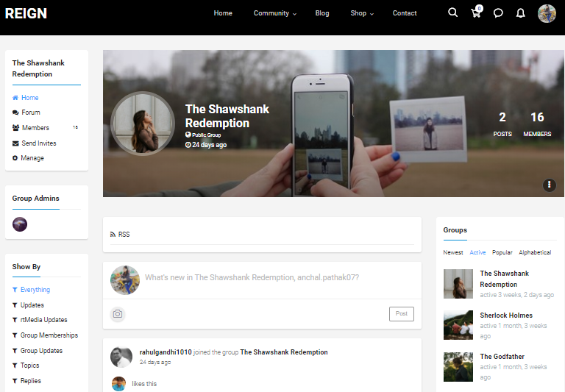565x392 pixels.
Task: Expand the Community dropdown menu
Action: [275, 13]
